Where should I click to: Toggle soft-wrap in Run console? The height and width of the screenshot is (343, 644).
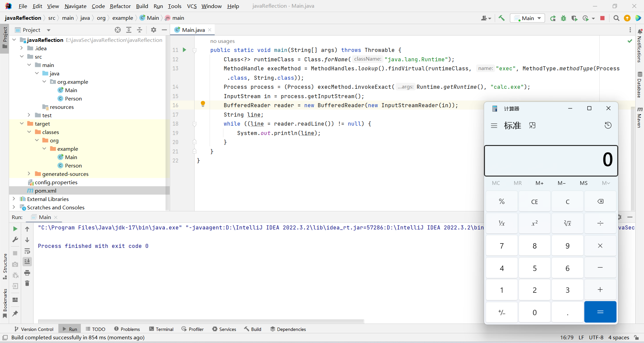tap(27, 251)
